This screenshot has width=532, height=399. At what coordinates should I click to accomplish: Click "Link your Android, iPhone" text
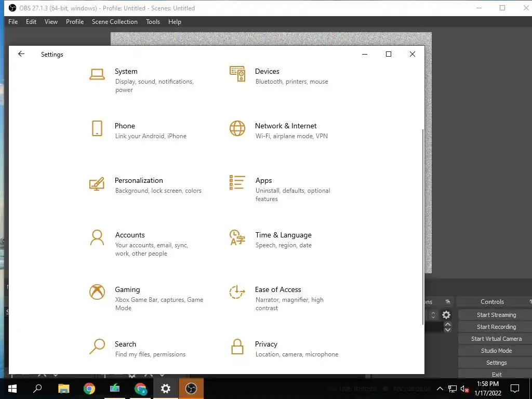pyautogui.click(x=151, y=136)
